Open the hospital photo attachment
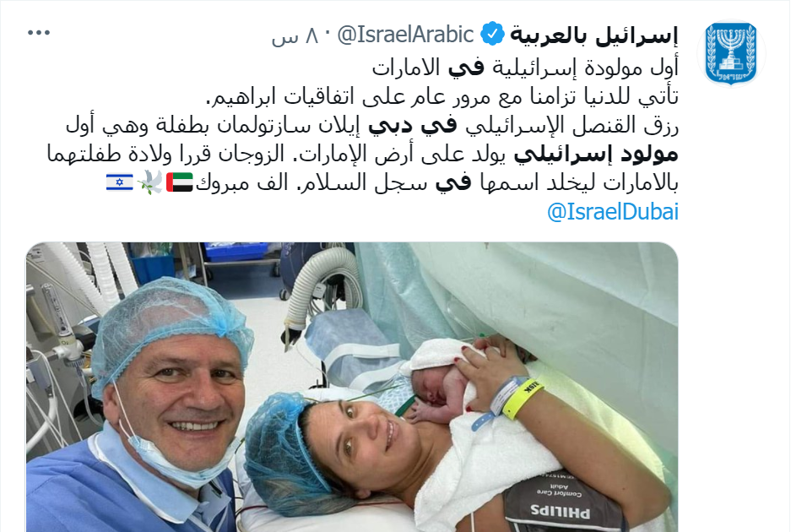The height and width of the screenshot is (532, 791). pos(352,387)
